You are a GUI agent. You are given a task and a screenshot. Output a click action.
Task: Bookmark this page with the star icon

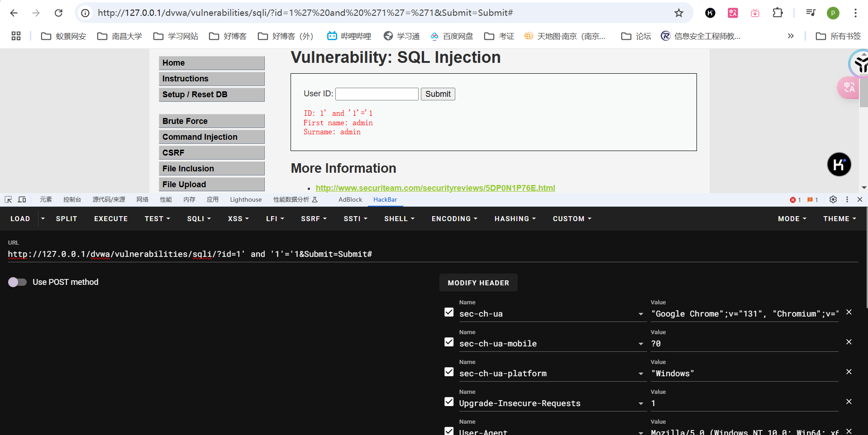(679, 13)
